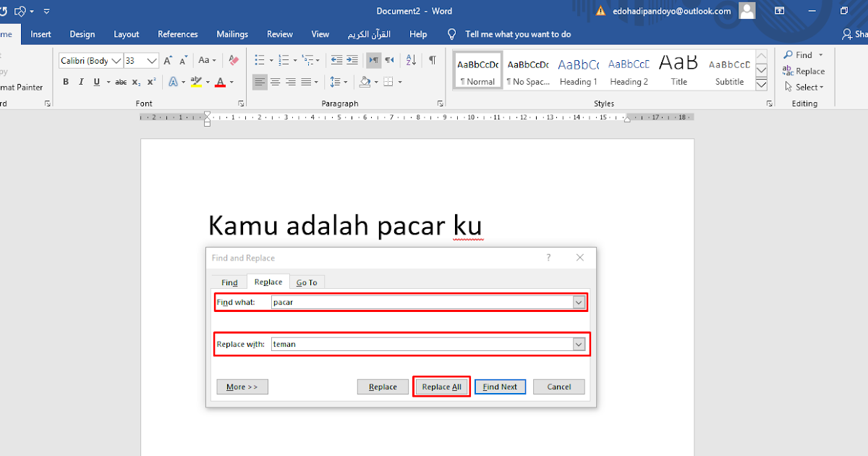Switch to the References tab
The image size is (868, 456).
pos(178,34)
